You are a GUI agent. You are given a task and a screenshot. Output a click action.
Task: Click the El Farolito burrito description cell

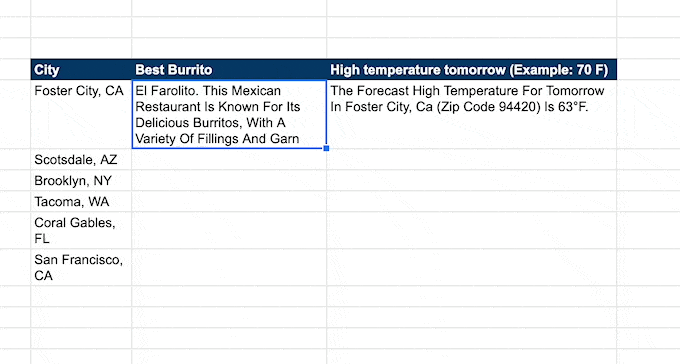coord(229,114)
